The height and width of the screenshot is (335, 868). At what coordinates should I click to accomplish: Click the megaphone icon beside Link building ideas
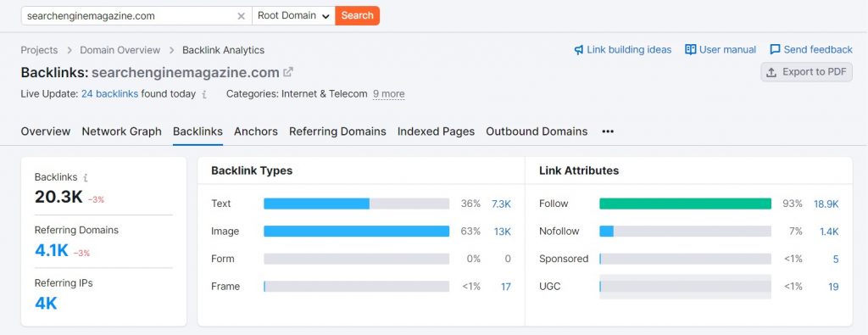click(578, 50)
